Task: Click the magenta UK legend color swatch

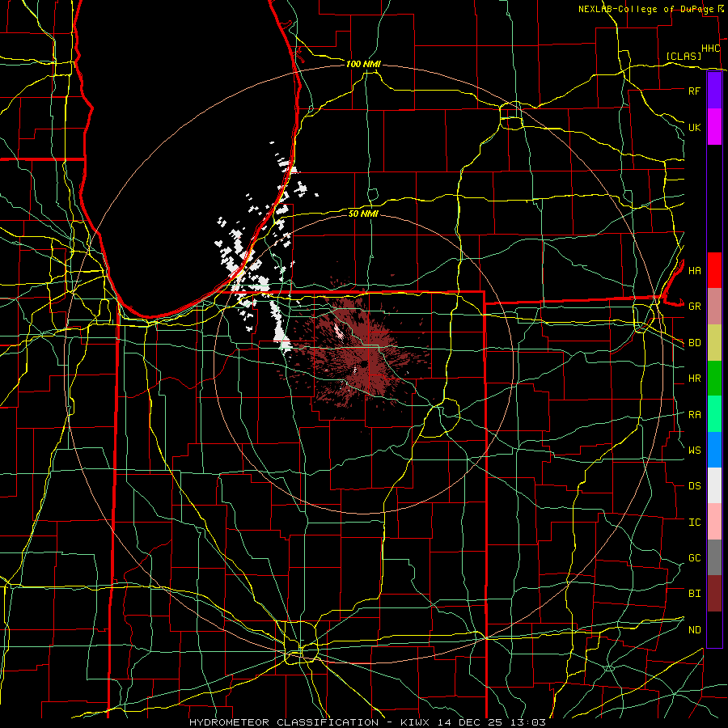Action: point(714,127)
